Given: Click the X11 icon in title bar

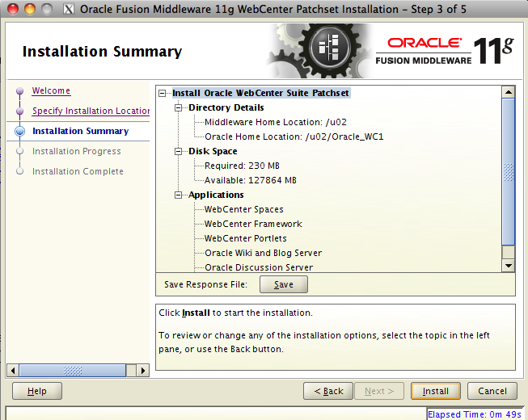Looking at the screenshot, I should 67,9.
